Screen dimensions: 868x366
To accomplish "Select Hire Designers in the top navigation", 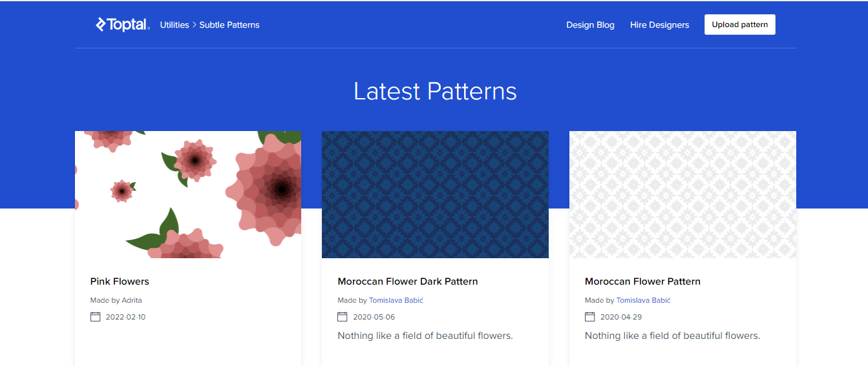I will click(659, 25).
